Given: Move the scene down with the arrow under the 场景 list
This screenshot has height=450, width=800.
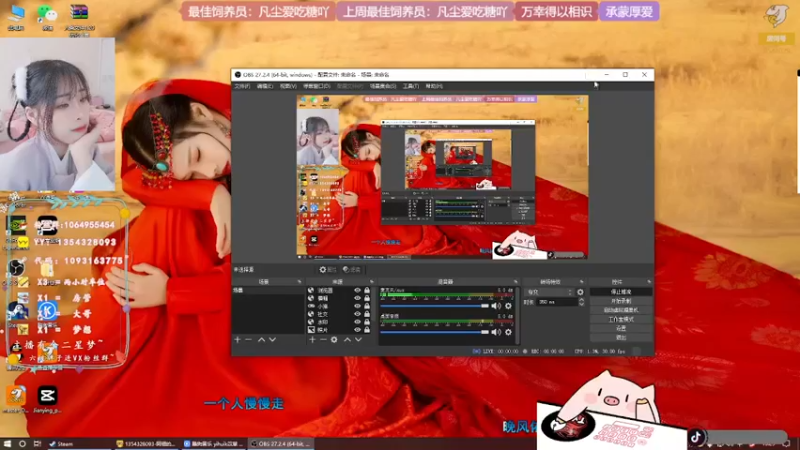Looking at the screenshot, I should click(272, 340).
